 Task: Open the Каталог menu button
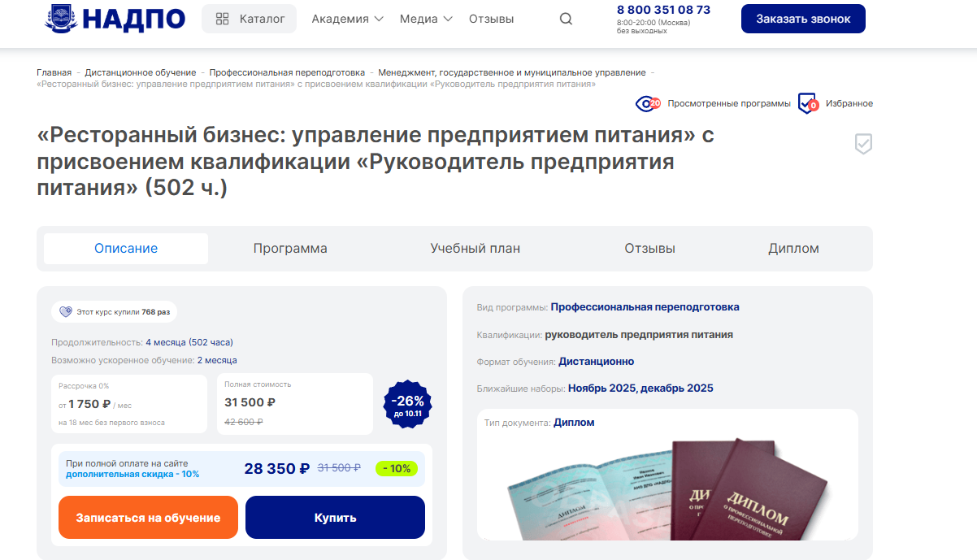249,19
